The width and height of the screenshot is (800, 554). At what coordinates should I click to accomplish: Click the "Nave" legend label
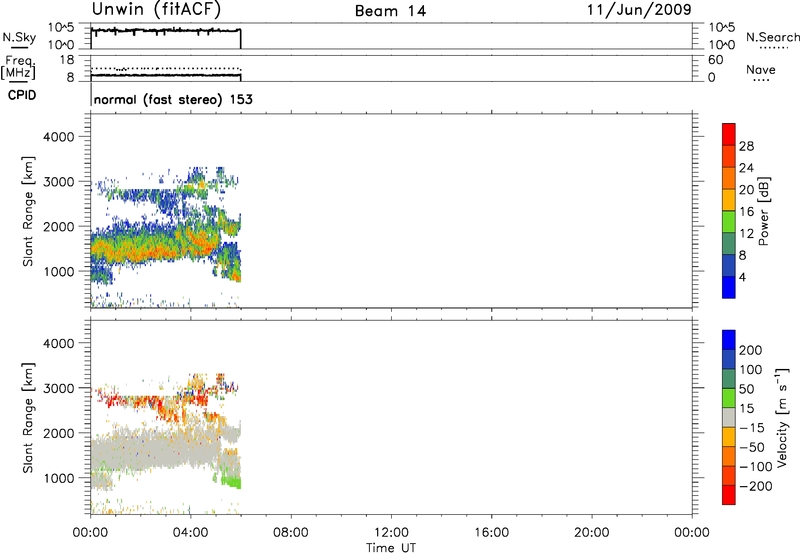point(761,70)
